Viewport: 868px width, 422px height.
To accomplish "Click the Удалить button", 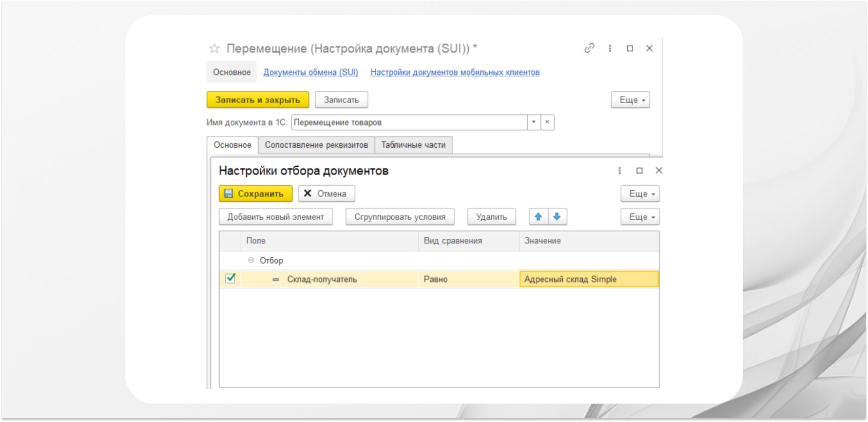I will point(492,217).
